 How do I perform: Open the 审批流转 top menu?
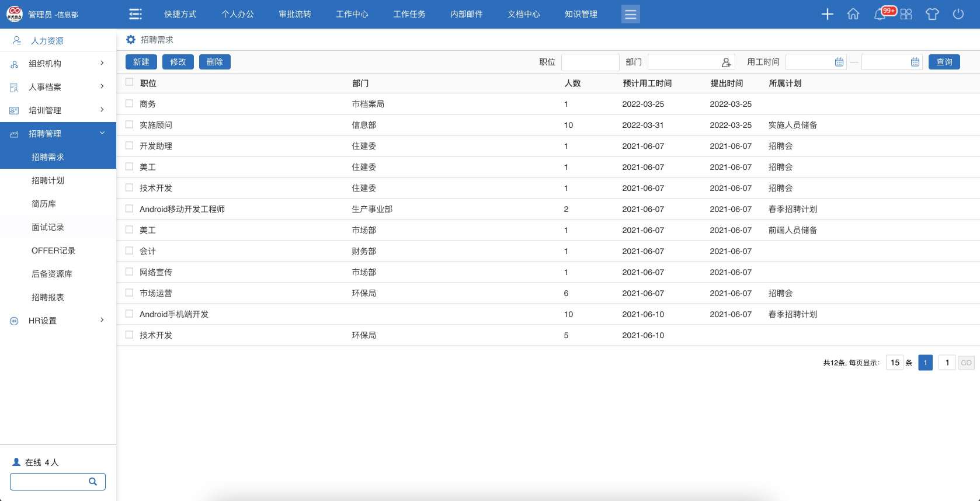[x=294, y=14]
